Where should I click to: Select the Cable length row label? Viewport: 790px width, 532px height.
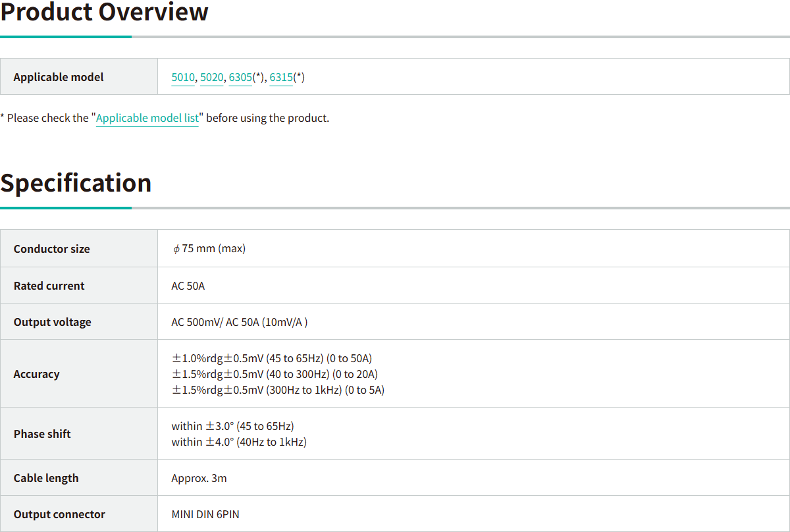point(45,478)
